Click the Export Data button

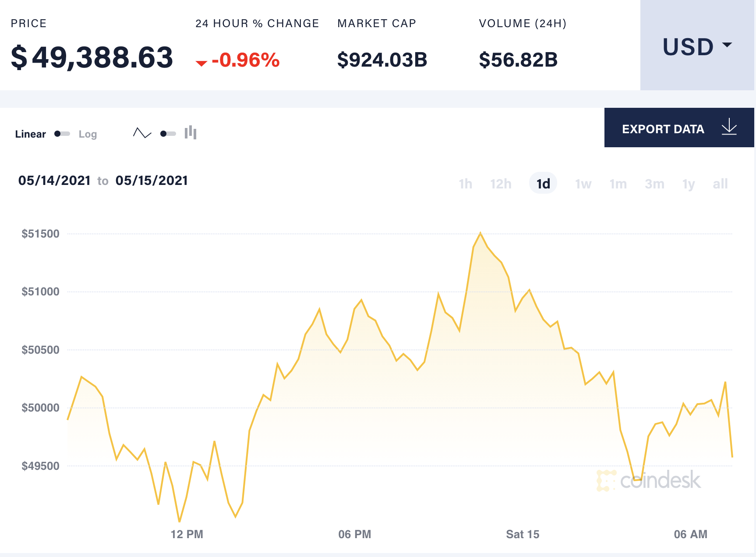point(663,128)
